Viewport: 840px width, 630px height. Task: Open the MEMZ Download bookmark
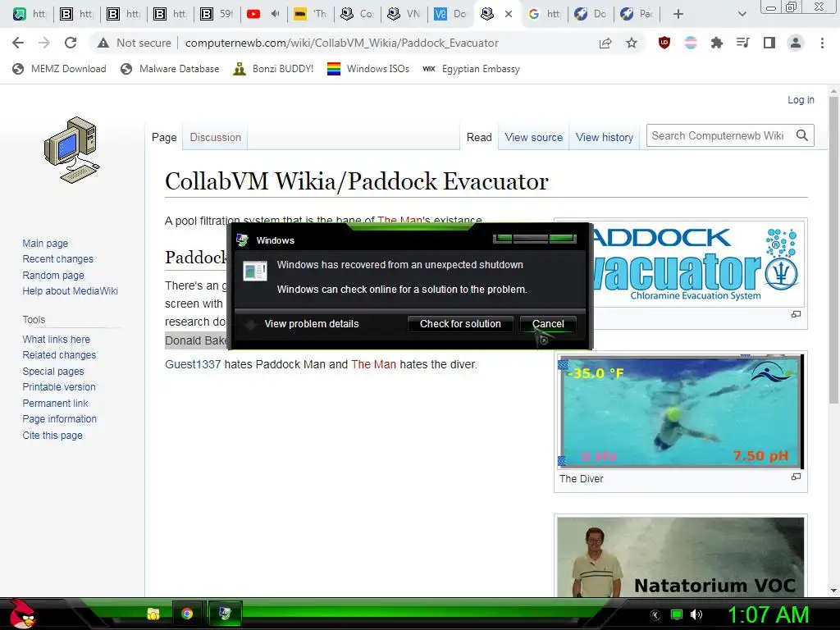click(59, 69)
